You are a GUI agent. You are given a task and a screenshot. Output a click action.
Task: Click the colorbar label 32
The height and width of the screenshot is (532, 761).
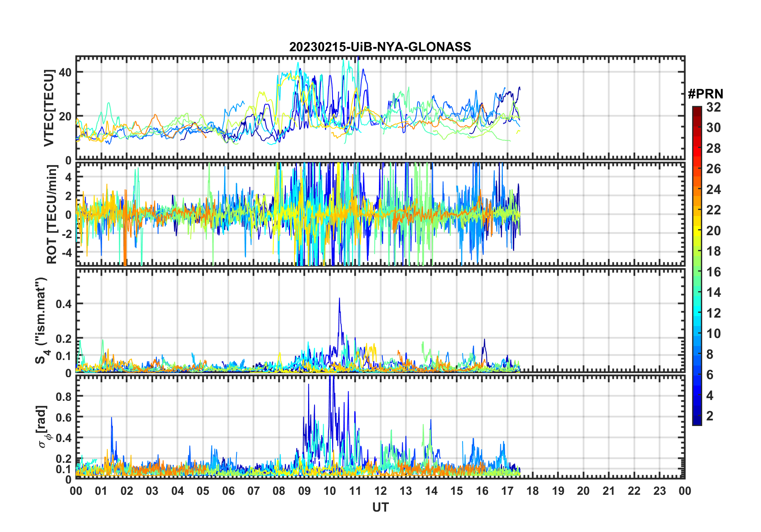(713, 107)
